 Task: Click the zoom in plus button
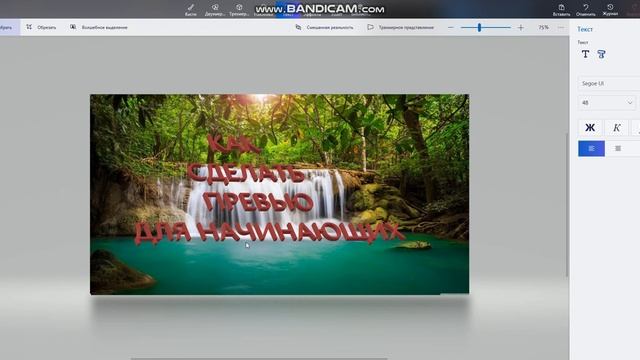coord(520,27)
